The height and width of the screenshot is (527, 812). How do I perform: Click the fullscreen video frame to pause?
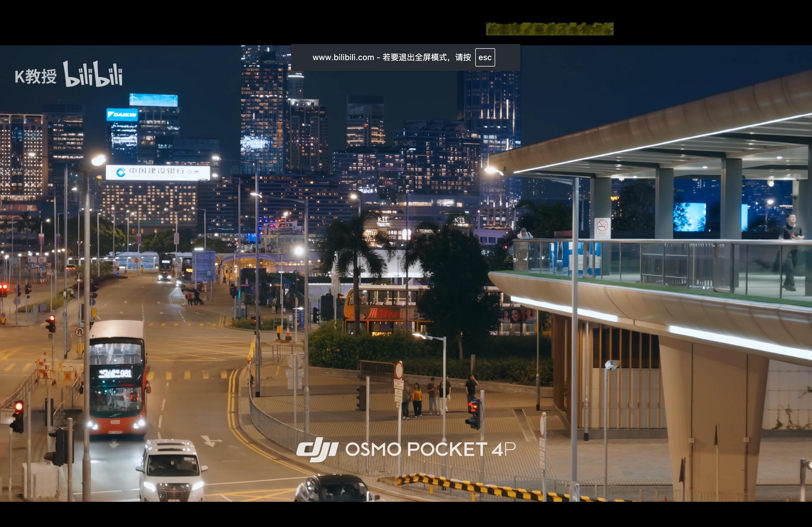[x=406, y=273]
